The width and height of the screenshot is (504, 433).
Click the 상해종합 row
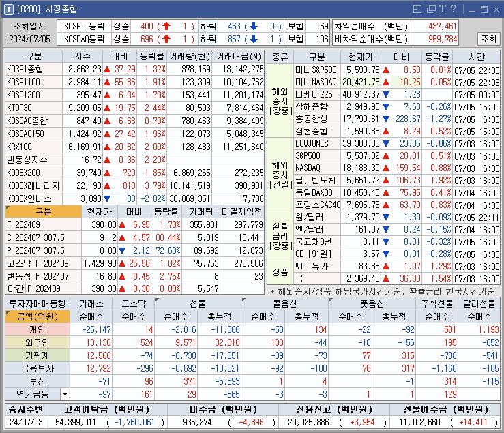pyautogui.click(x=397, y=107)
